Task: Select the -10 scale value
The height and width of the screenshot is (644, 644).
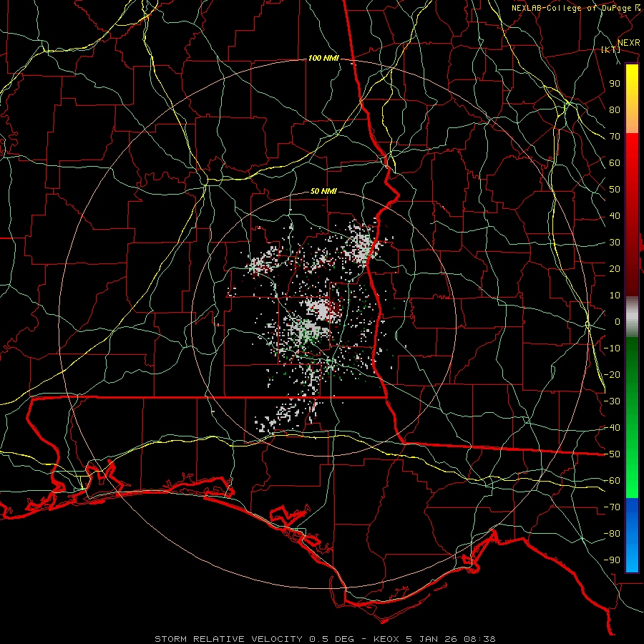Action: pyautogui.click(x=612, y=348)
